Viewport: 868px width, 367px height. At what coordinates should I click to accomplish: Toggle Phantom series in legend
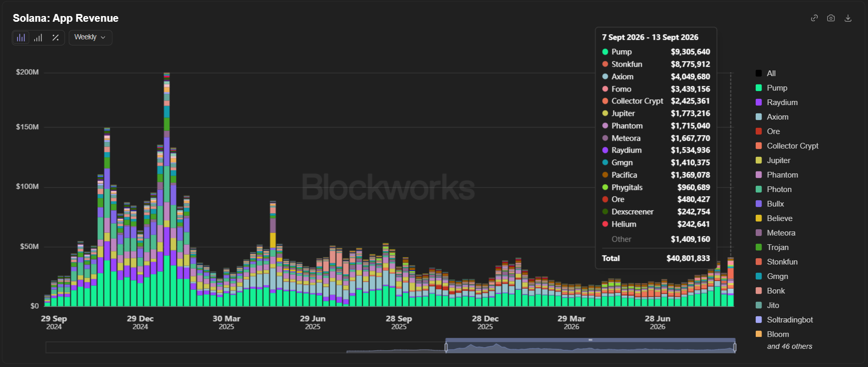776,175
